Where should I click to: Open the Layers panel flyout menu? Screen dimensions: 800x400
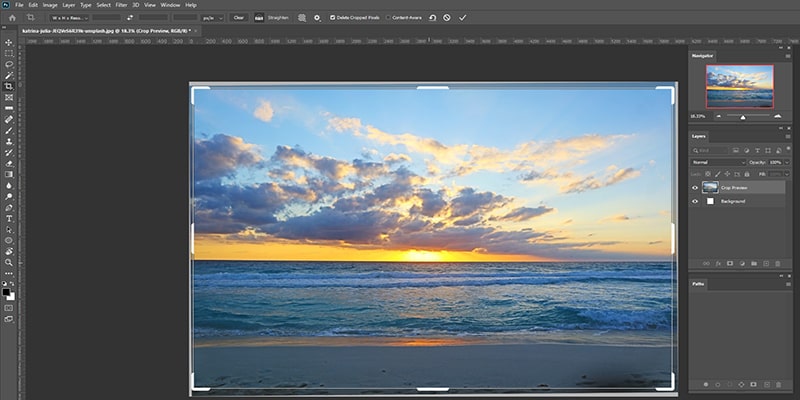(x=788, y=136)
